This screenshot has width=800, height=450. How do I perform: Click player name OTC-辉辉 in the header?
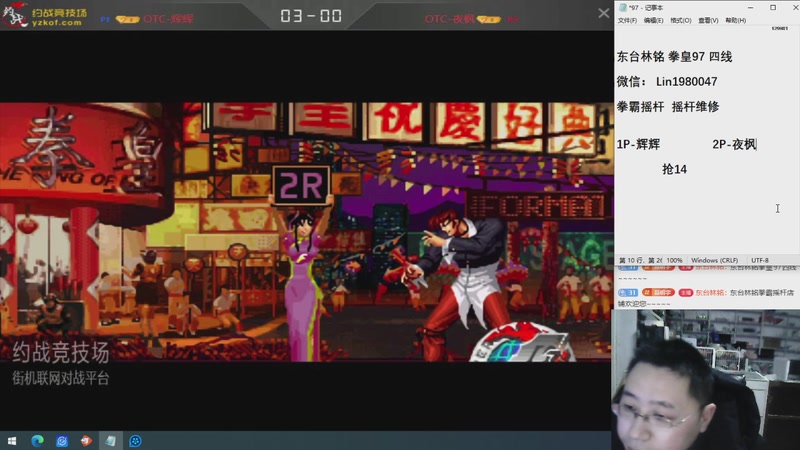coord(168,19)
